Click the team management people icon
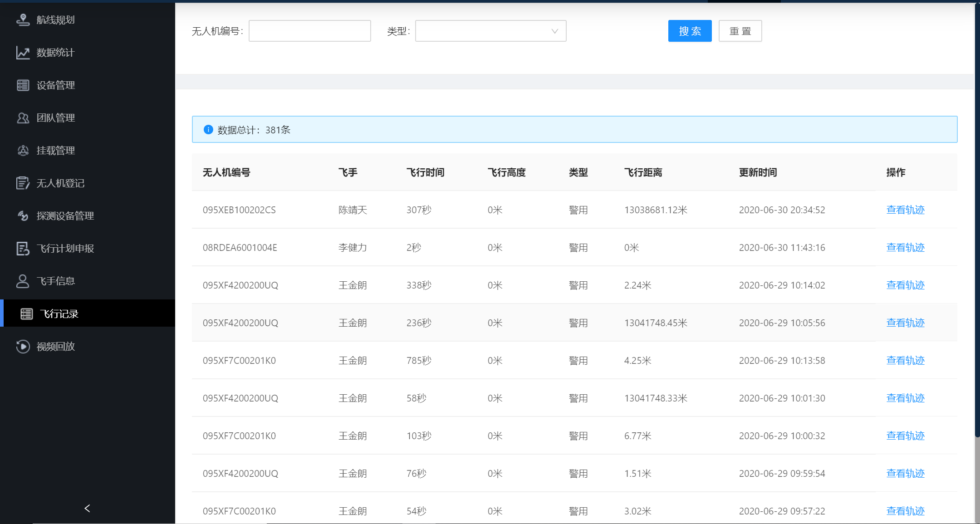The height and width of the screenshot is (524, 980). [x=23, y=118]
